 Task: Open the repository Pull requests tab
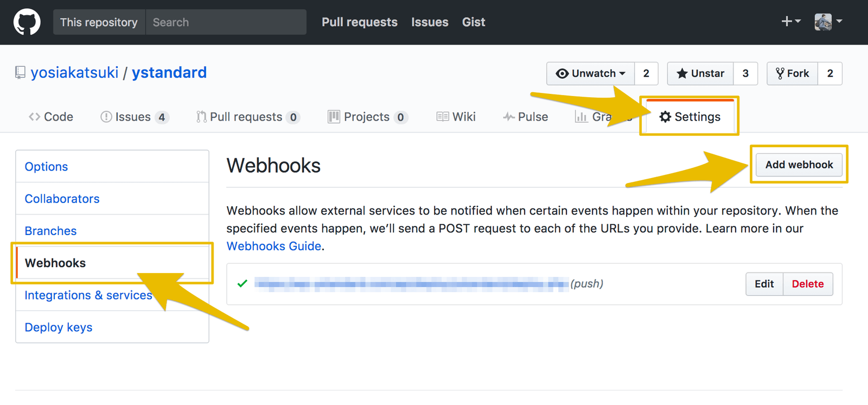[x=248, y=117]
